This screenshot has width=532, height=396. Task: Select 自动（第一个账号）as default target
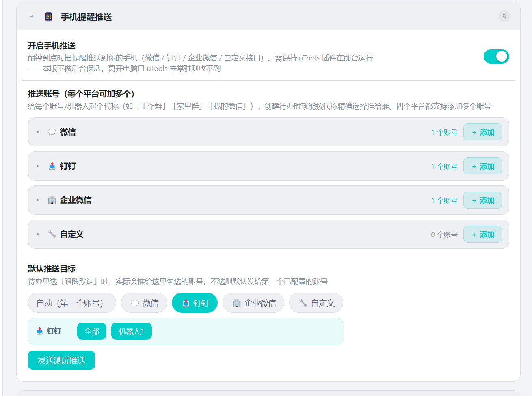click(x=72, y=303)
